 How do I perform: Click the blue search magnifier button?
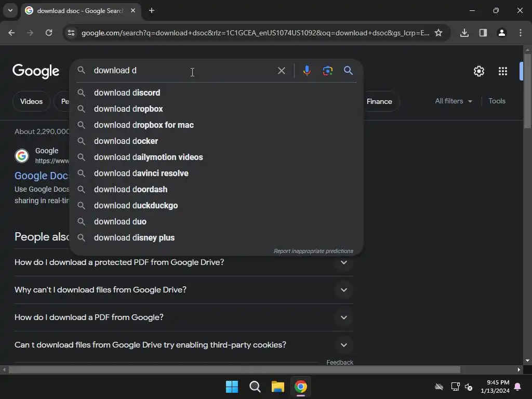[348, 71]
